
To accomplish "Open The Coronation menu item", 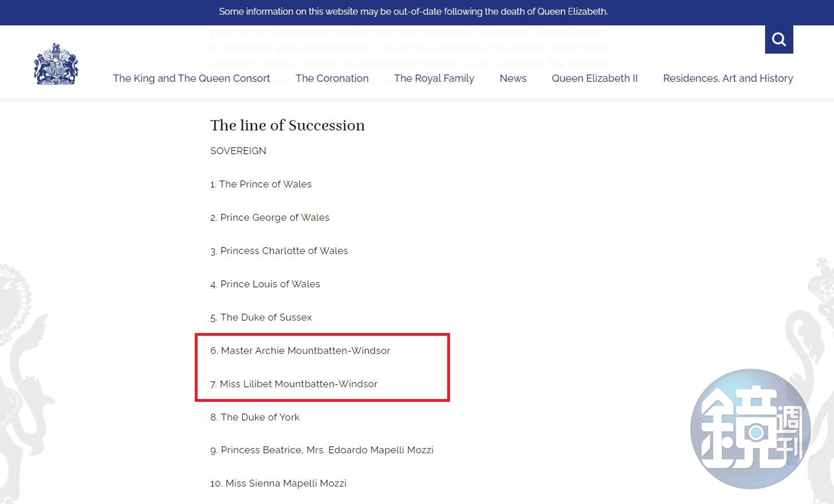I will tap(332, 78).
